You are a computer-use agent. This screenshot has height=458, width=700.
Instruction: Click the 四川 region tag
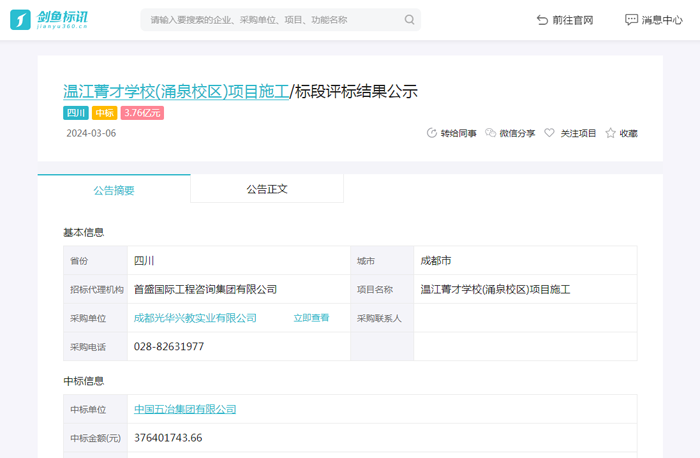point(75,113)
